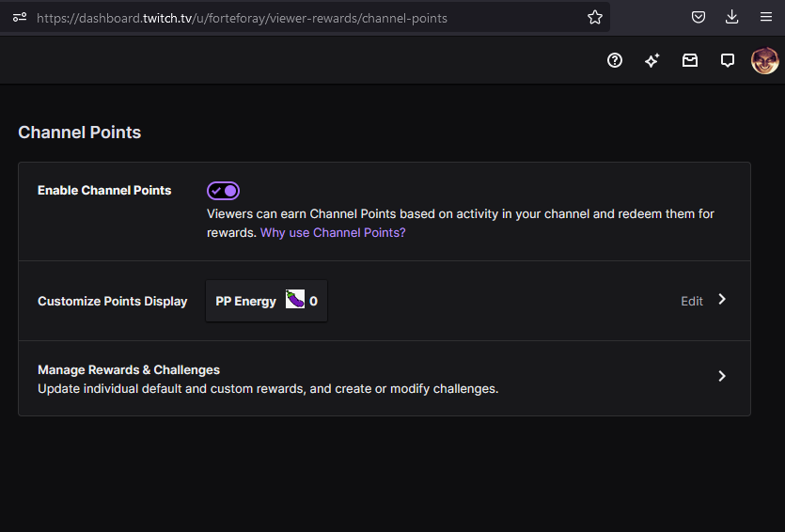Open the whispers chat bubble icon
The width and height of the screenshot is (785, 532).
pos(728,60)
